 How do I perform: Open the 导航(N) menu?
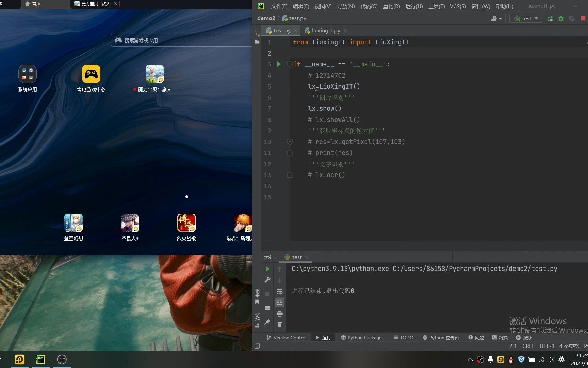click(x=346, y=6)
